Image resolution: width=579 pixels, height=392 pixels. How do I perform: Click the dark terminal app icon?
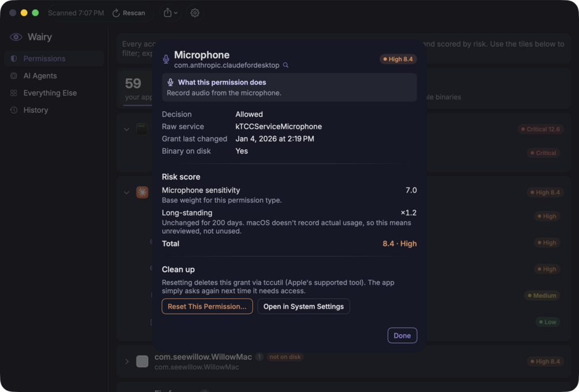[142, 129]
